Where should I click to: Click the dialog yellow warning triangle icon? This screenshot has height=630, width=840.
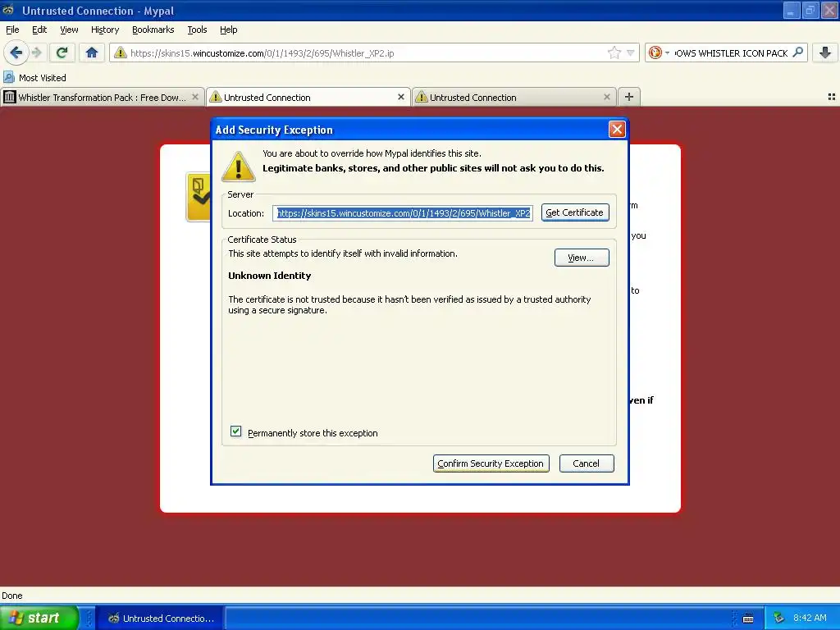click(239, 166)
